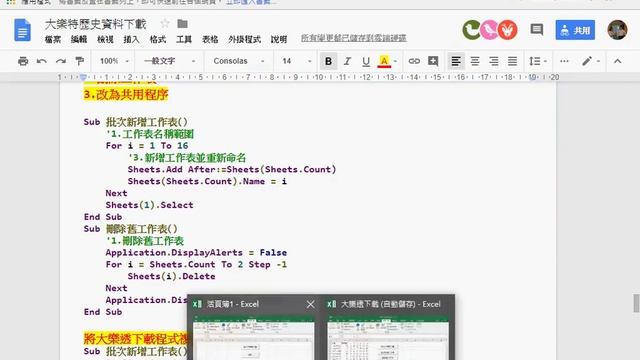Align text right
Screen dimensions: 640x360
(x=493, y=61)
